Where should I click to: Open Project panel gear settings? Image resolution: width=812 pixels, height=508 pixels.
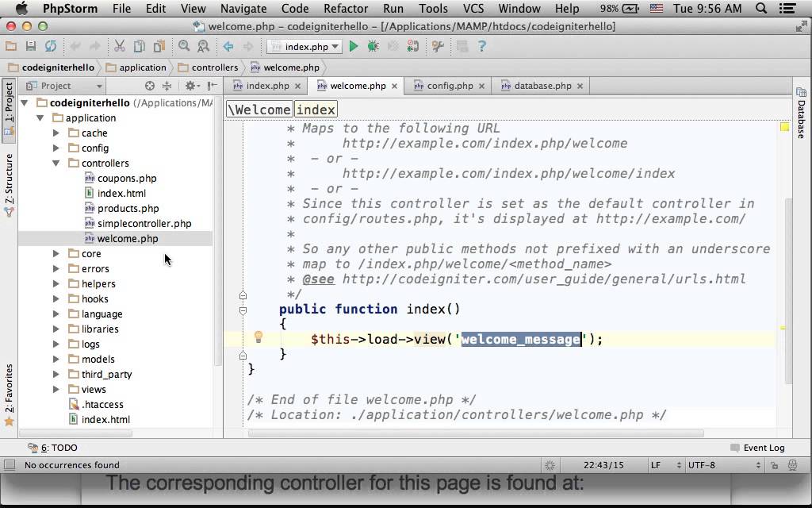pos(192,86)
